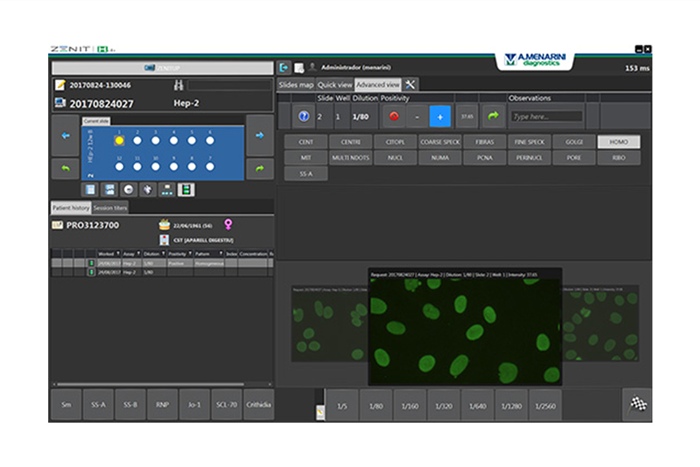Image resolution: width=700 pixels, height=467 pixels.
Task: Click the checkered finish flag icon
Action: pyautogui.click(x=637, y=404)
